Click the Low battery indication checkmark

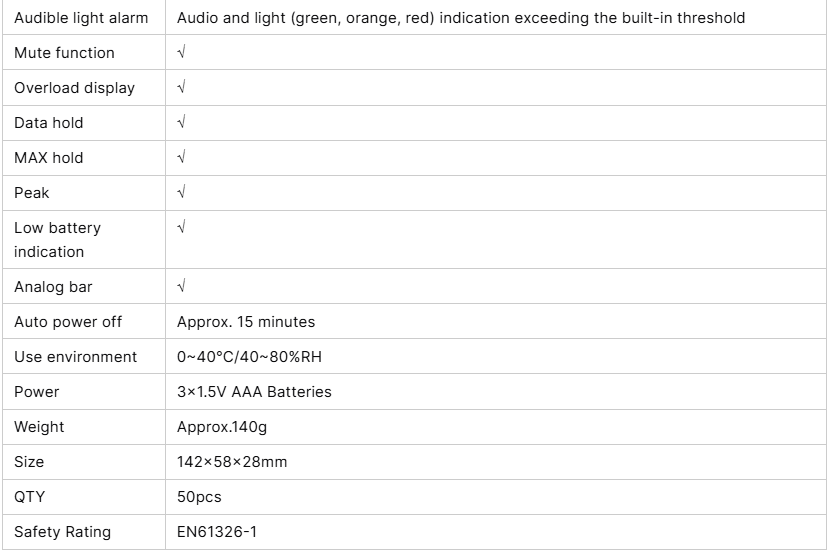pyautogui.click(x=181, y=227)
